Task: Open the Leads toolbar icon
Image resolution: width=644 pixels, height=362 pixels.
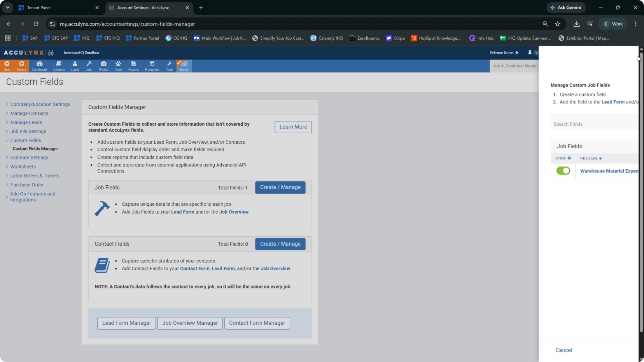Action: [75, 66]
